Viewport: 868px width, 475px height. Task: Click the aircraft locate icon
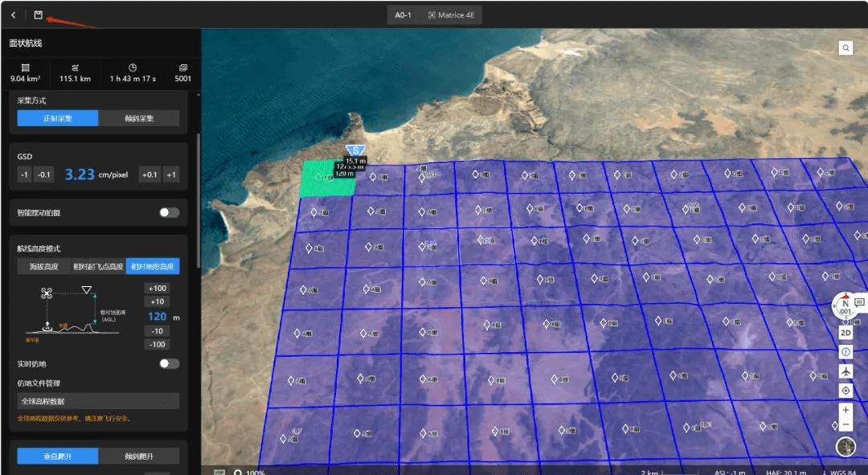pyautogui.click(x=845, y=371)
